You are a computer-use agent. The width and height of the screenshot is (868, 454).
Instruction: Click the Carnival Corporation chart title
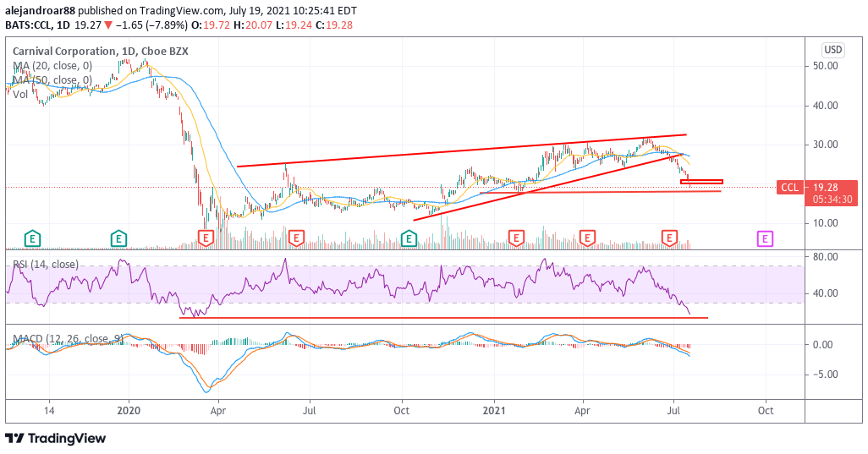(100, 52)
